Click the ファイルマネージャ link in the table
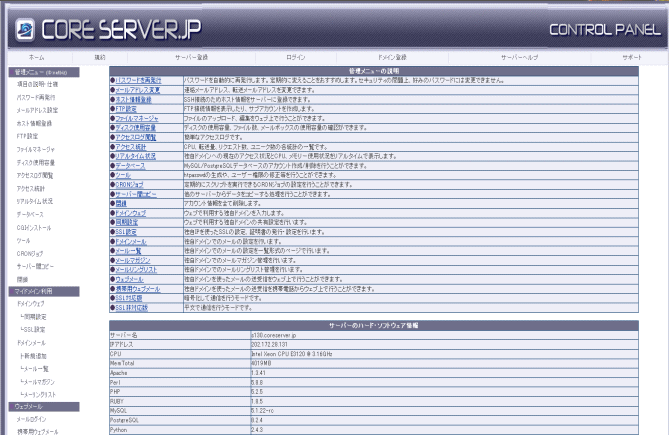 [139, 118]
